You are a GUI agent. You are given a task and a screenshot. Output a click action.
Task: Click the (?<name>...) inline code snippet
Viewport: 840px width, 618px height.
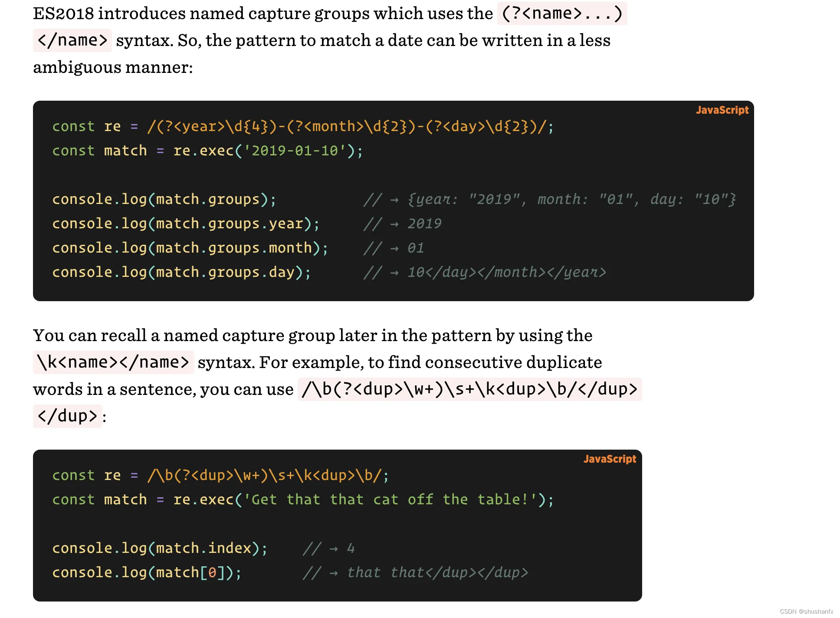562,13
